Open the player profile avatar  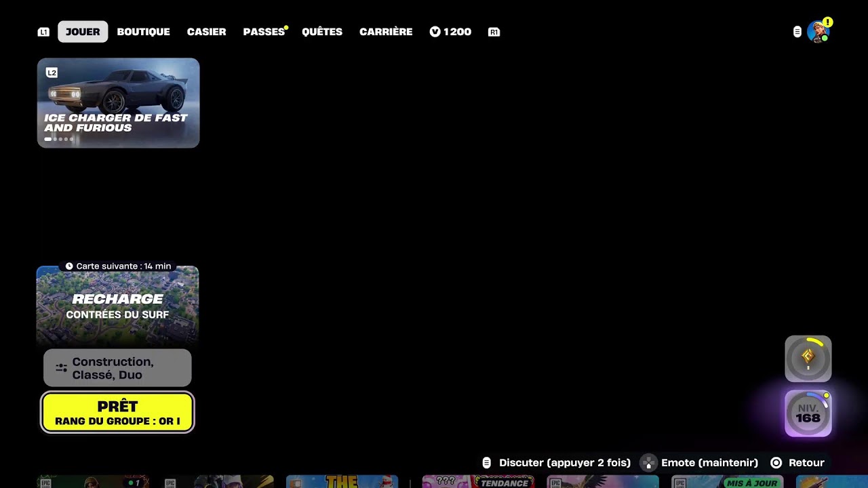point(818,32)
